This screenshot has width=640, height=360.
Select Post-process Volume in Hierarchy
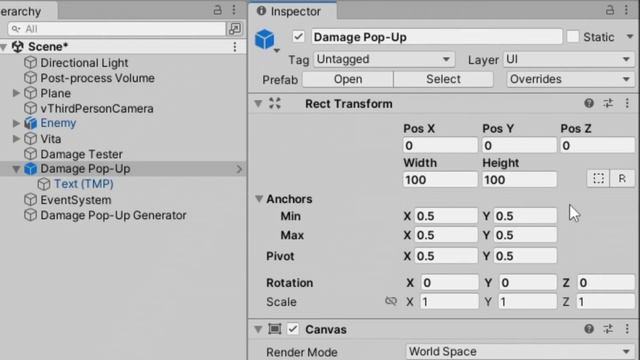(x=97, y=78)
